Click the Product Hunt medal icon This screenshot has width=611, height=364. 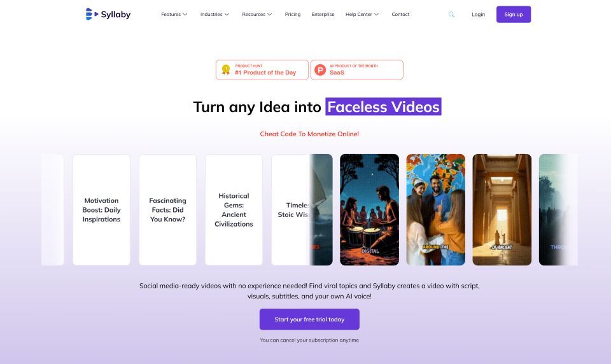tap(225, 70)
